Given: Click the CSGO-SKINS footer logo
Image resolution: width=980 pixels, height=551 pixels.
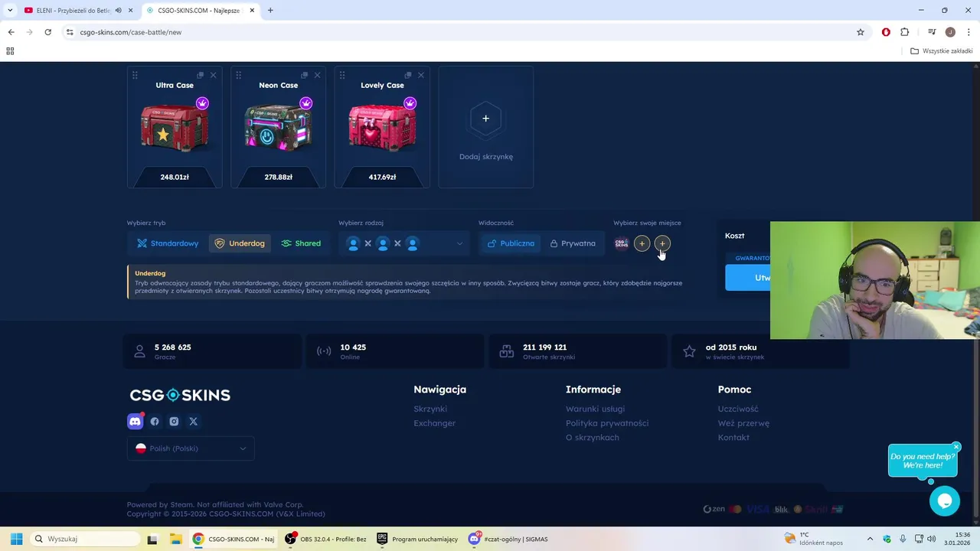Looking at the screenshot, I should tap(180, 395).
